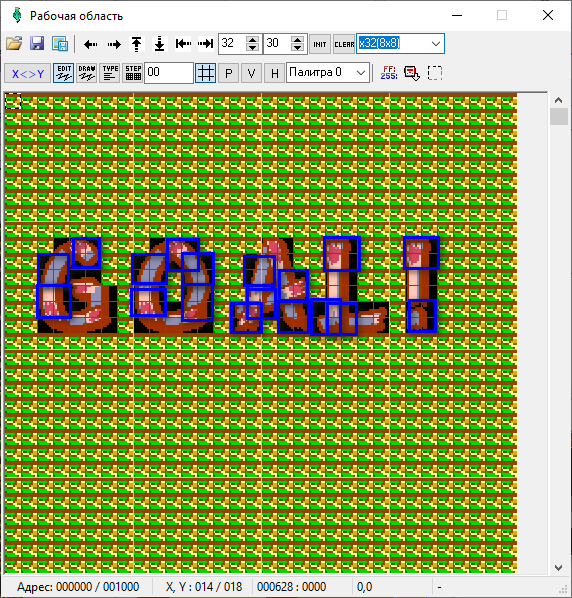This screenshot has width=572, height=598.
Task: Open file with the folder icon
Action: point(14,44)
